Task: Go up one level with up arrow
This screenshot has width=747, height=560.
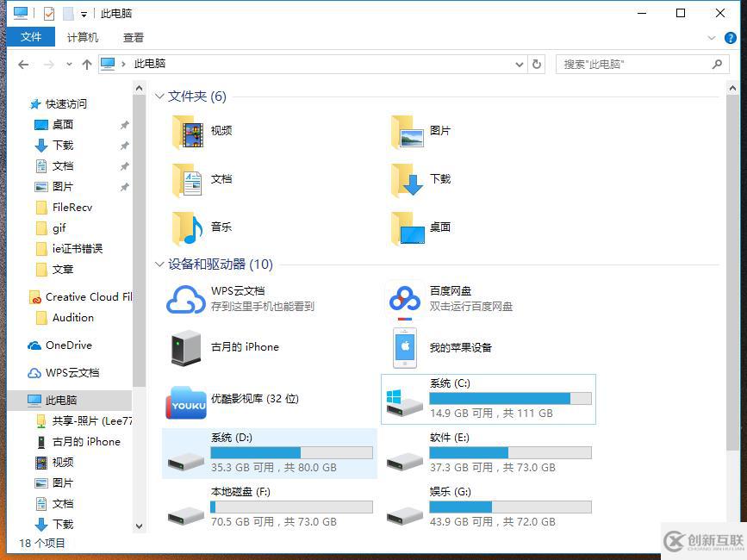Action: point(87,65)
